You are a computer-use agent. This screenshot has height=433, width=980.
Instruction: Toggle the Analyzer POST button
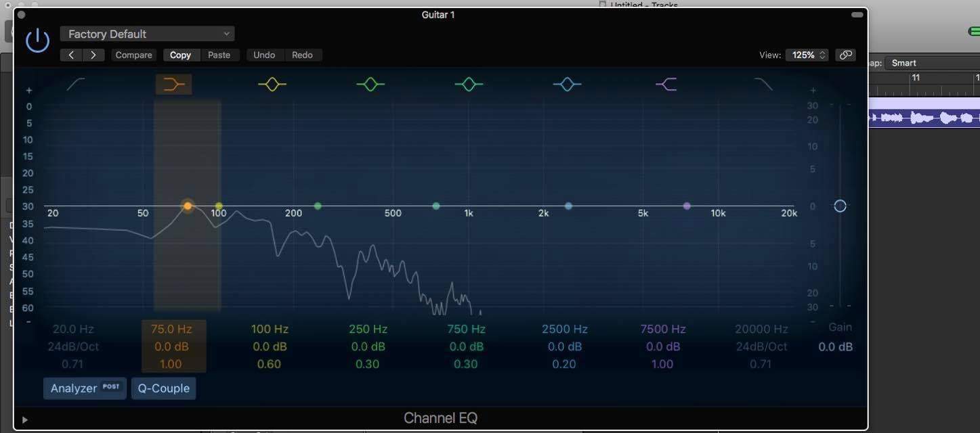pyautogui.click(x=85, y=388)
